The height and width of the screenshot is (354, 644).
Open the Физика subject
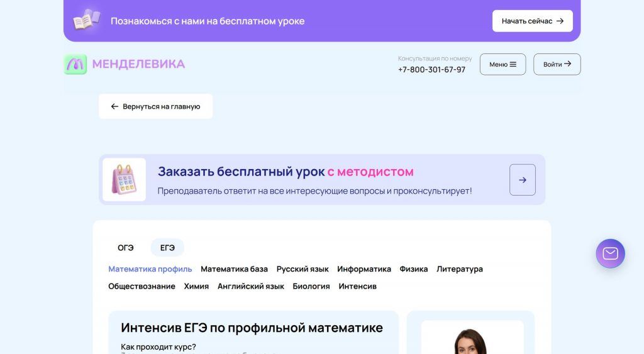click(x=414, y=269)
